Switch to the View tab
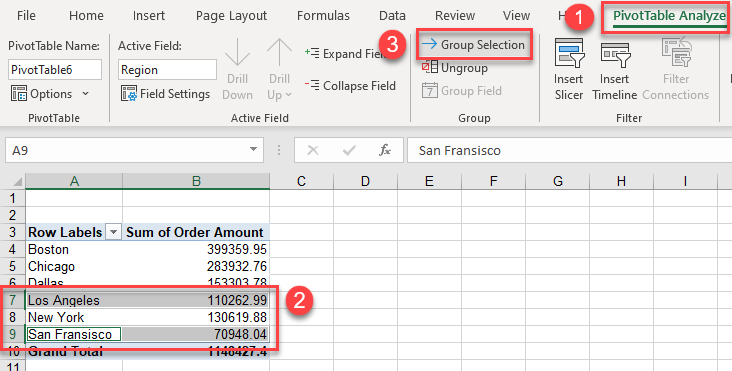732x371 pixels. pos(516,15)
